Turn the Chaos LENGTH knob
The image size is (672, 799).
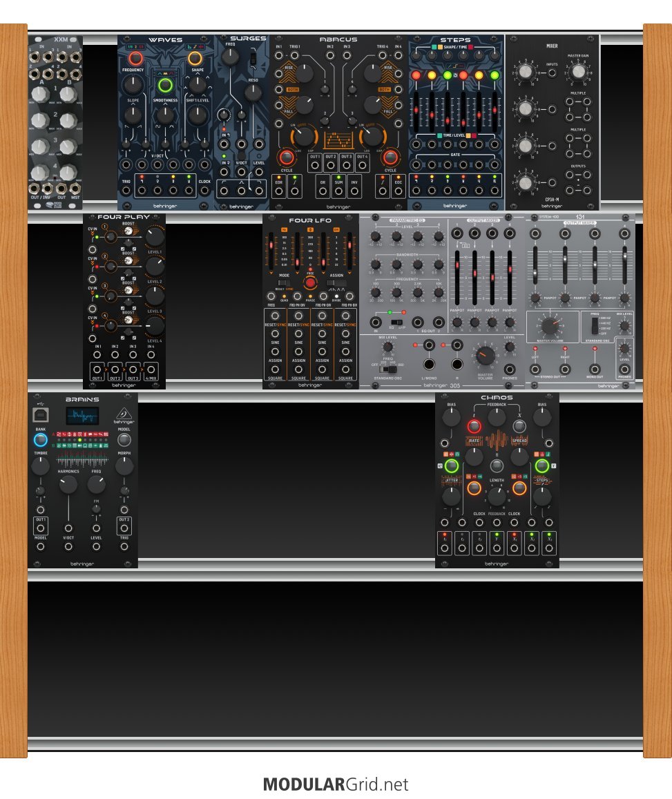pyautogui.click(x=497, y=497)
